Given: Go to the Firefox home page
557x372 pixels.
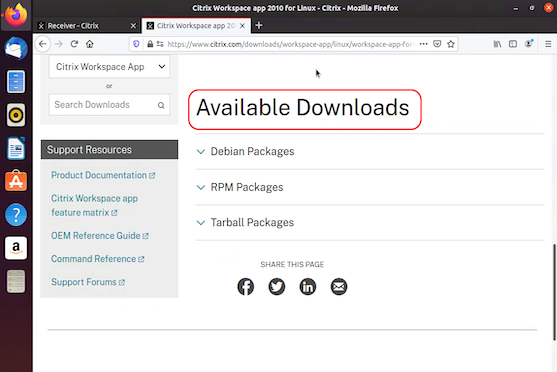Looking at the screenshot, I should pyautogui.click(x=90, y=44).
